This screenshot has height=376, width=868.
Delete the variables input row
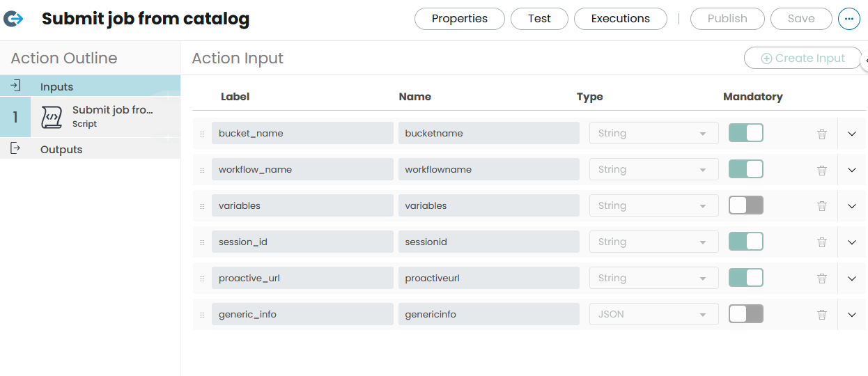pyautogui.click(x=822, y=206)
